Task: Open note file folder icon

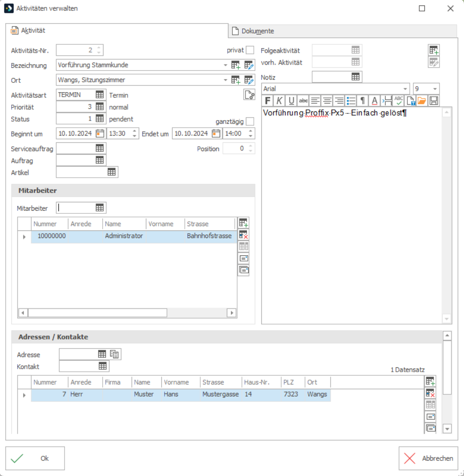Action: click(422, 101)
